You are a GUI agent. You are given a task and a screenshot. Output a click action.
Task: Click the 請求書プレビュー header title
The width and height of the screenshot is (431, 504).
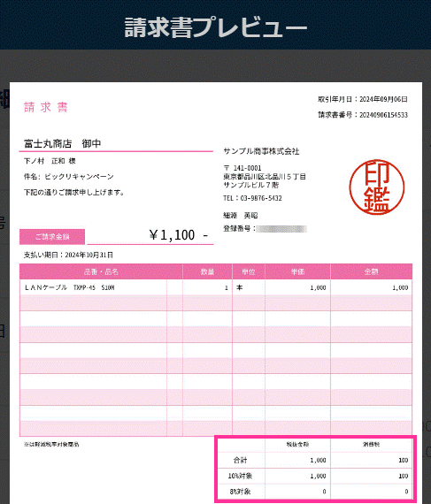pos(216,27)
